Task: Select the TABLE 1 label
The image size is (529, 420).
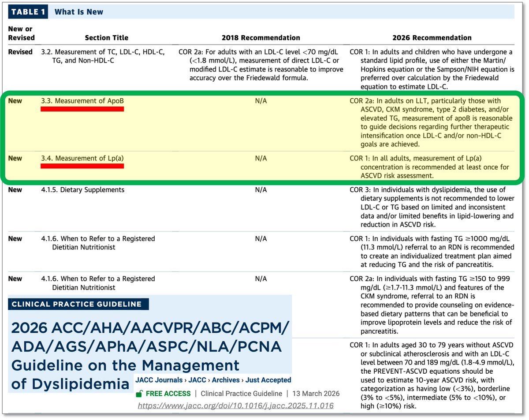Action: click(x=28, y=12)
